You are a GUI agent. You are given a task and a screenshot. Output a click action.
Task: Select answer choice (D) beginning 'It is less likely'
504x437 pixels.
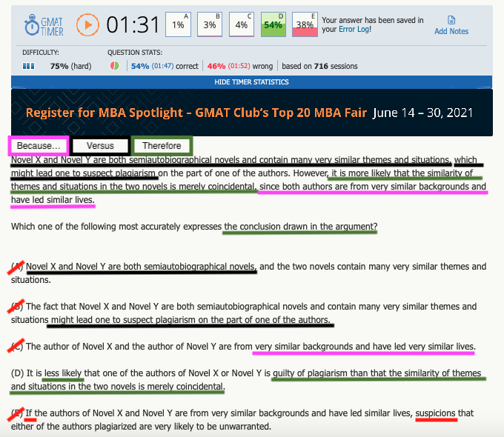(x=246, y=380)
